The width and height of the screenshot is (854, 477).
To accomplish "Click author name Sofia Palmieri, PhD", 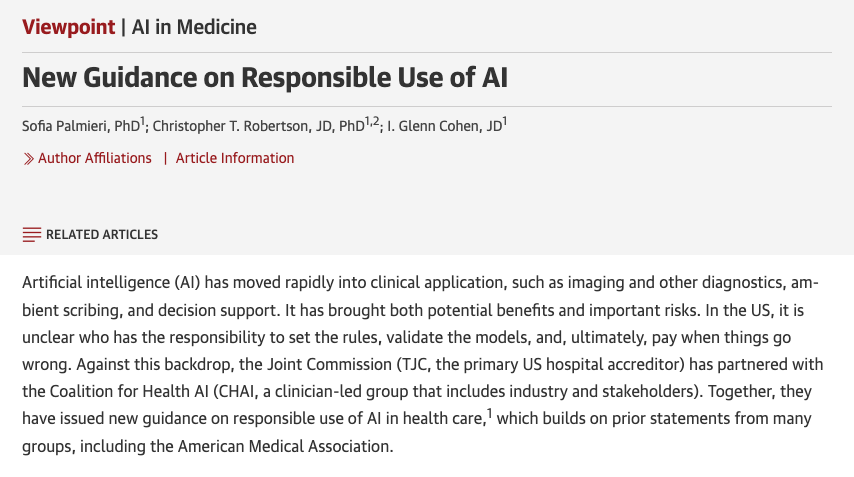I will (81, 126).
